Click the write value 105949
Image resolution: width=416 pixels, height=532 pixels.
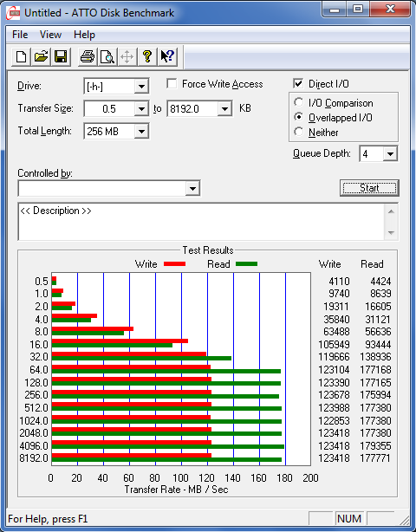pyautogui.click(x=334, y=345)
